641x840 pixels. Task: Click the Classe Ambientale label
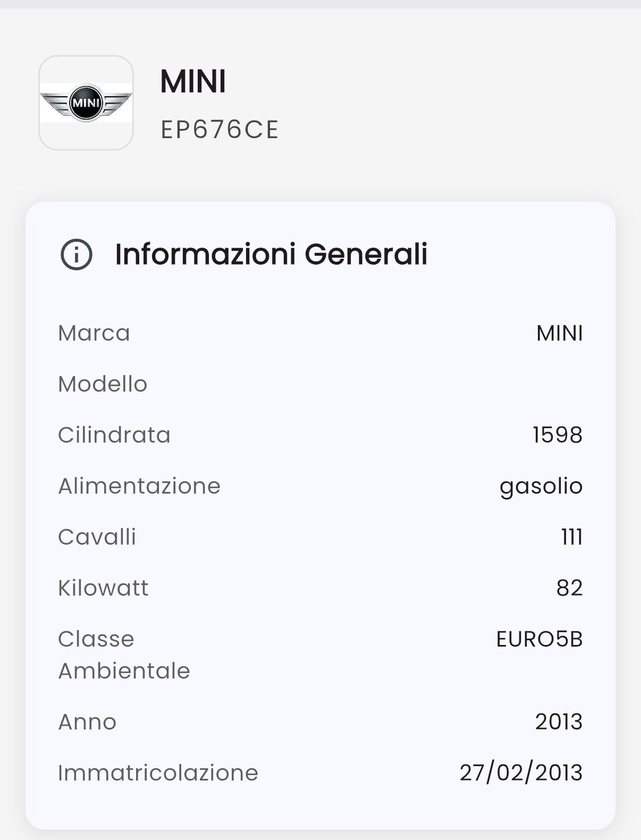[124, 655]
